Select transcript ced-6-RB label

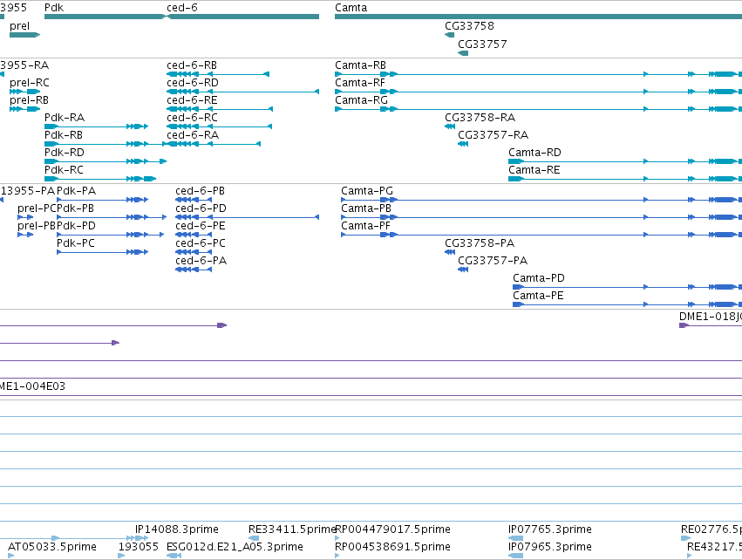pyautogui.click(x=192, y=65)
